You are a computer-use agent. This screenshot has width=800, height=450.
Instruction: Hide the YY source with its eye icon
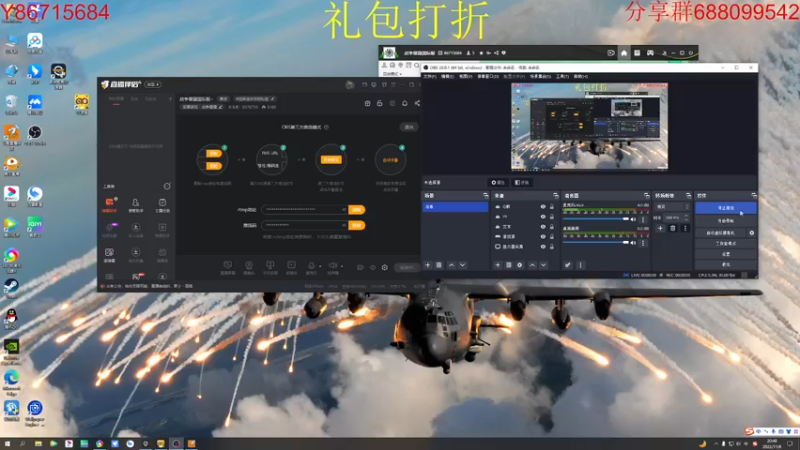543,217
